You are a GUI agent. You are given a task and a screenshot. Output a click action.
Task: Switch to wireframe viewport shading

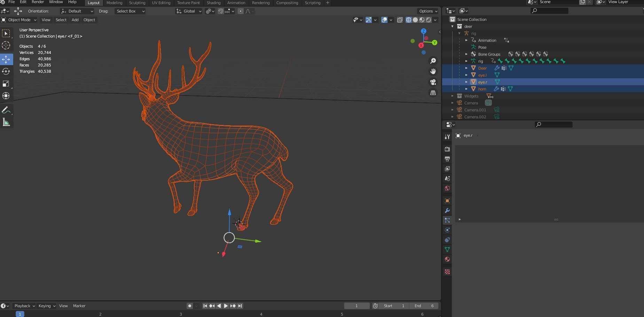pyautogui.click(x=409, y=20)
